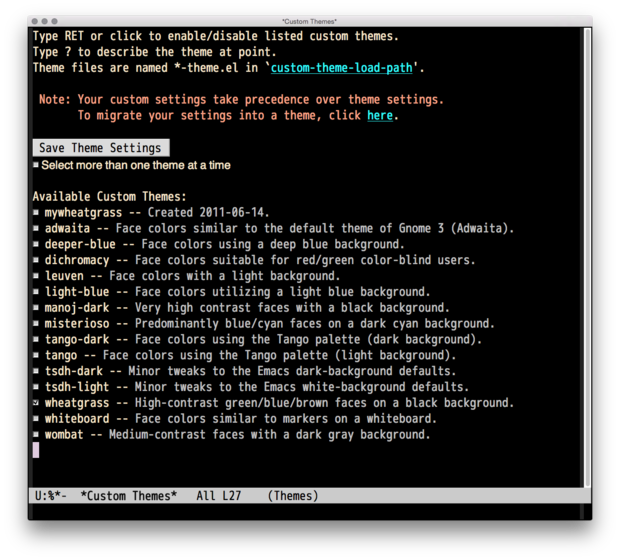Click 'All L27' position indicator

(219, 496)
